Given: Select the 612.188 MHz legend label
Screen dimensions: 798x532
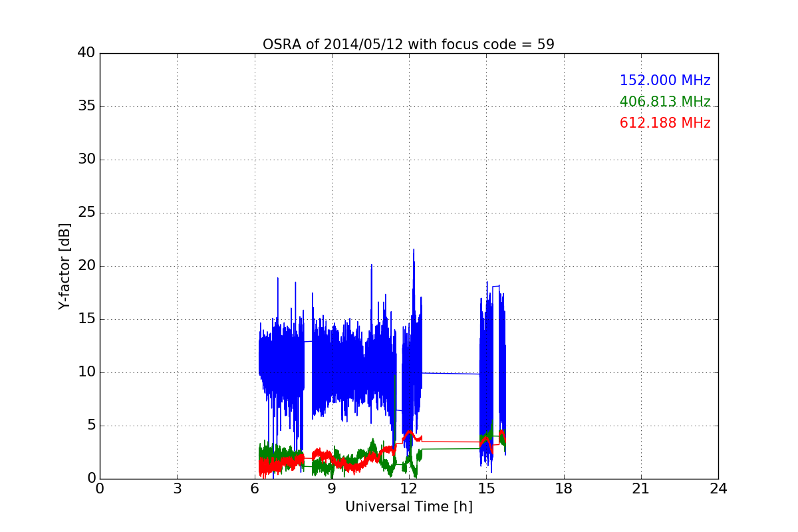Looking at the screenshot, I should click(x=665, y=123).
